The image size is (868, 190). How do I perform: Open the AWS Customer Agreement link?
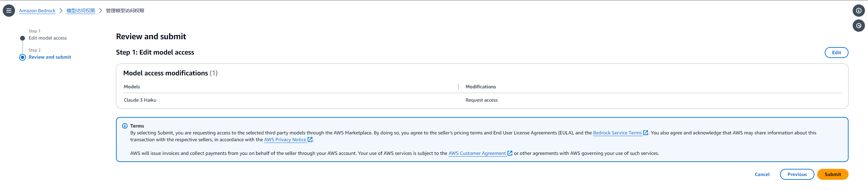(477, 153)
